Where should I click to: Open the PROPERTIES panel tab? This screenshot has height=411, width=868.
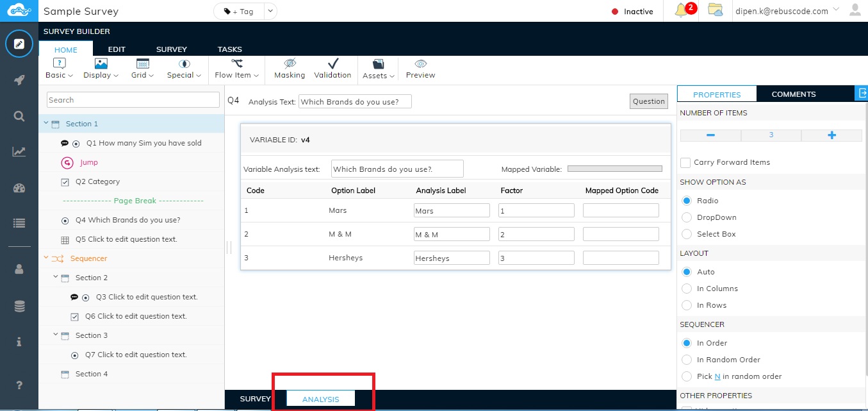coord(717,94)
